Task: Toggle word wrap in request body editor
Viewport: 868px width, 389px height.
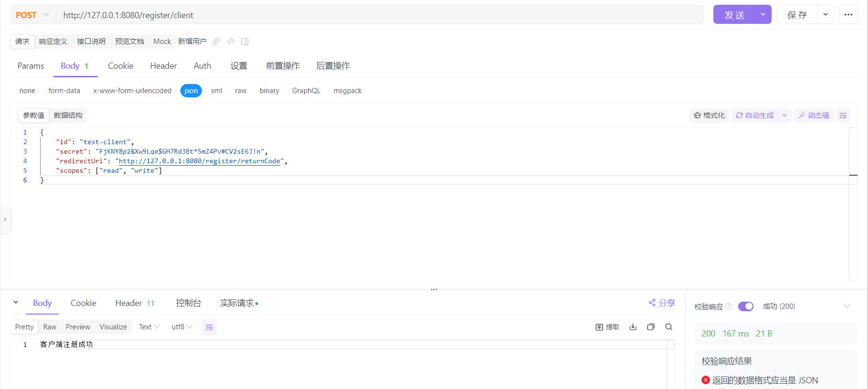Action: pos(843,116)
